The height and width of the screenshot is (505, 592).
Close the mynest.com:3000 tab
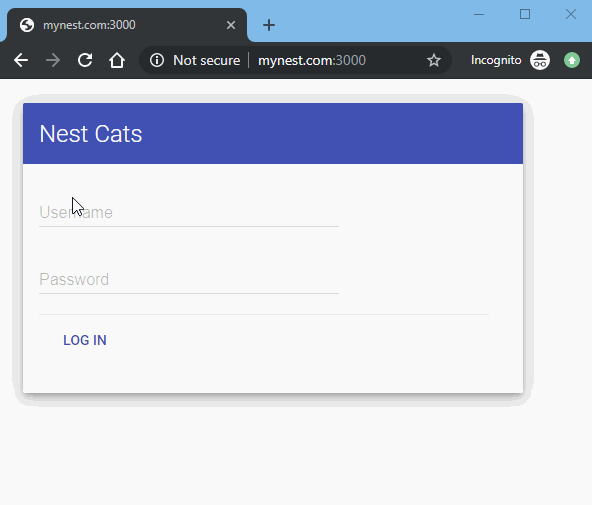(x=231, y=25)
